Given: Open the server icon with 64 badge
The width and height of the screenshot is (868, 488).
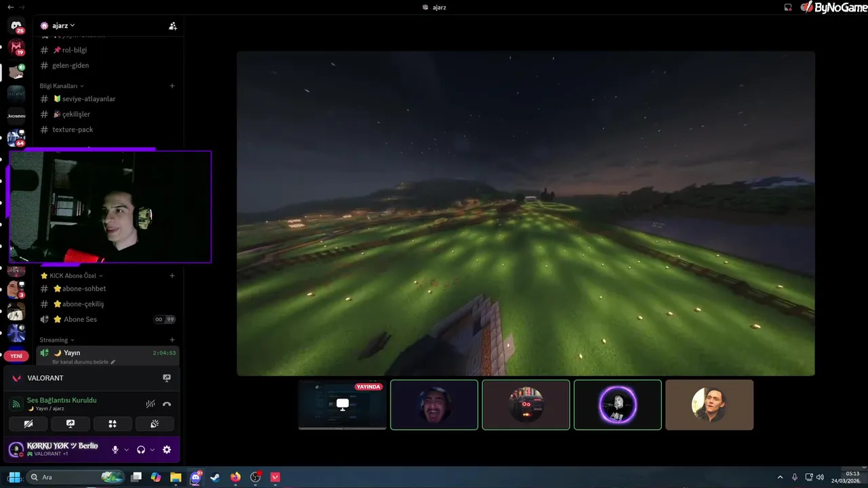Looking at the screenshot, I should tap(16, 138).
